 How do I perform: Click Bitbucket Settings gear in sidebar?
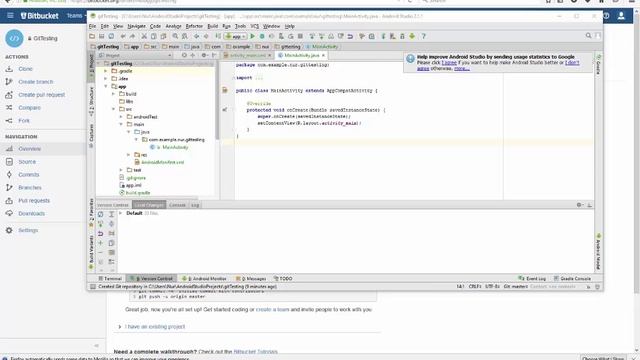(x=9, y=230)
